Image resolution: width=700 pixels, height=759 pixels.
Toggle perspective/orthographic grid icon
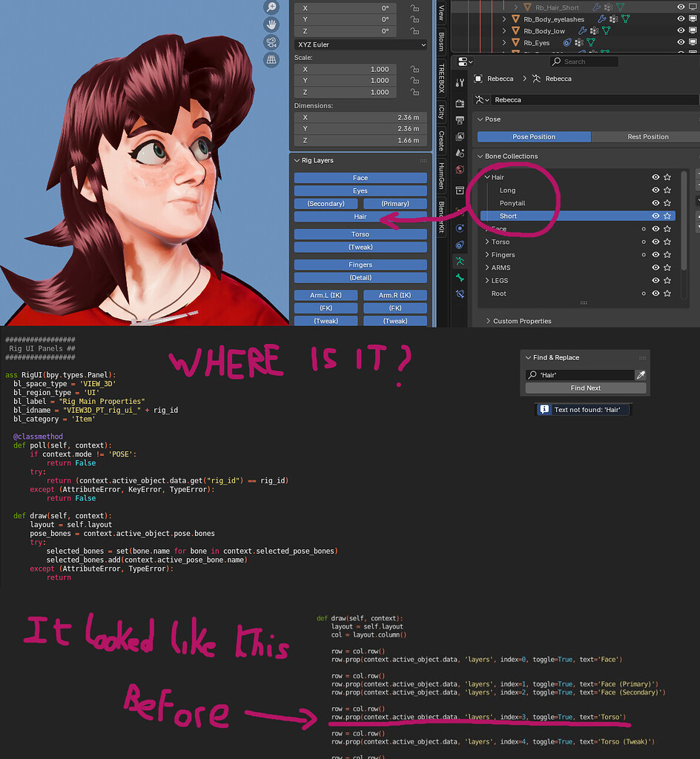coord(271,59)
